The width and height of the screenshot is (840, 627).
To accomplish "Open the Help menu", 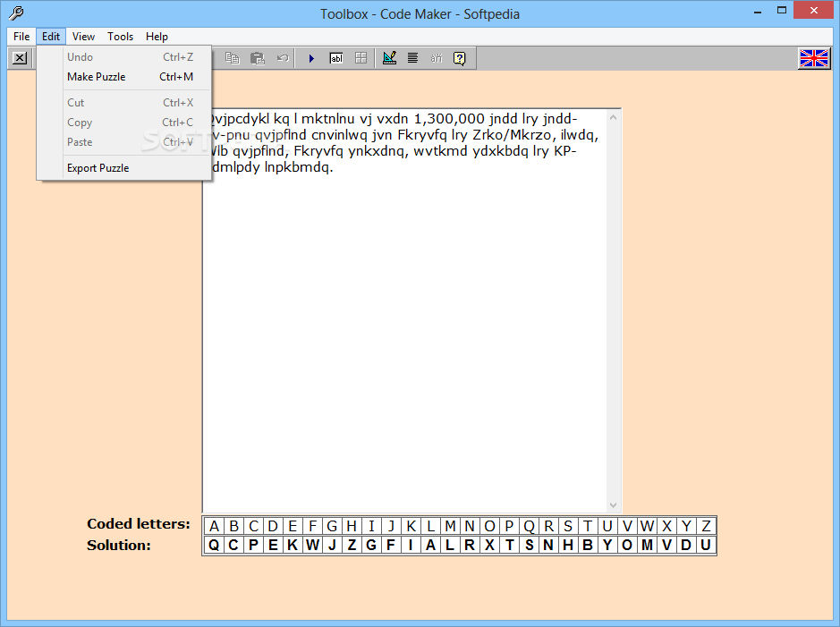I will 157,37.
